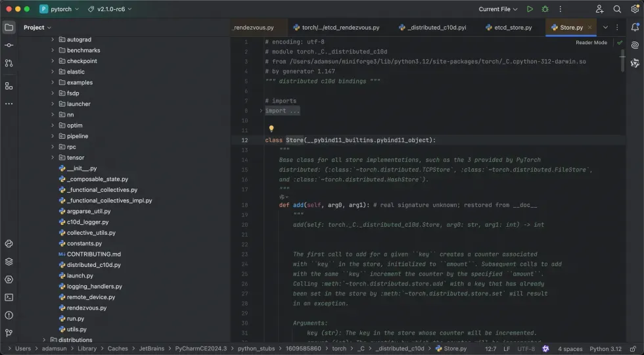Click Store.py in the breadcrumb bar
644x355 pixels.
451,348
